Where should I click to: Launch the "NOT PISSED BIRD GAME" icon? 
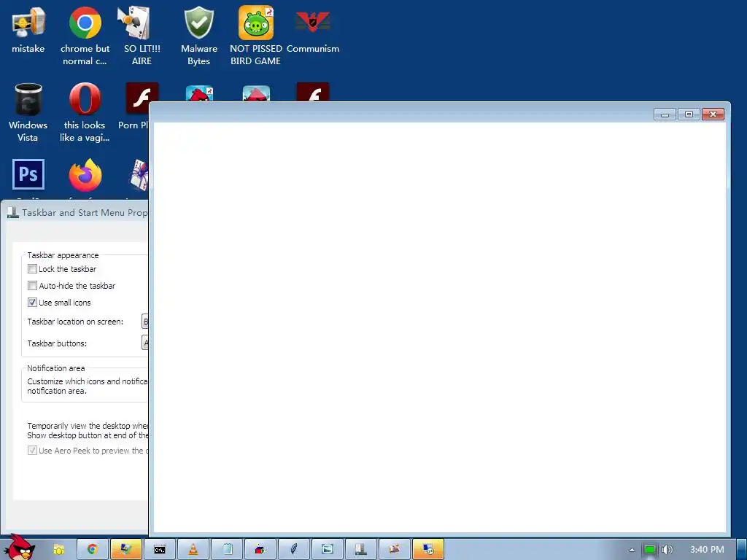[256, 36]
